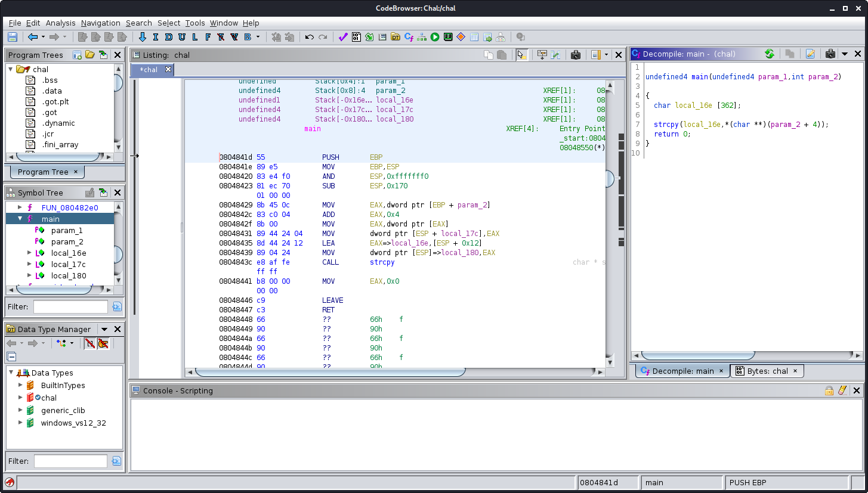Click the 'B' next bookmark navigation icon
The image size is (868, 493).
click(248, 37)
